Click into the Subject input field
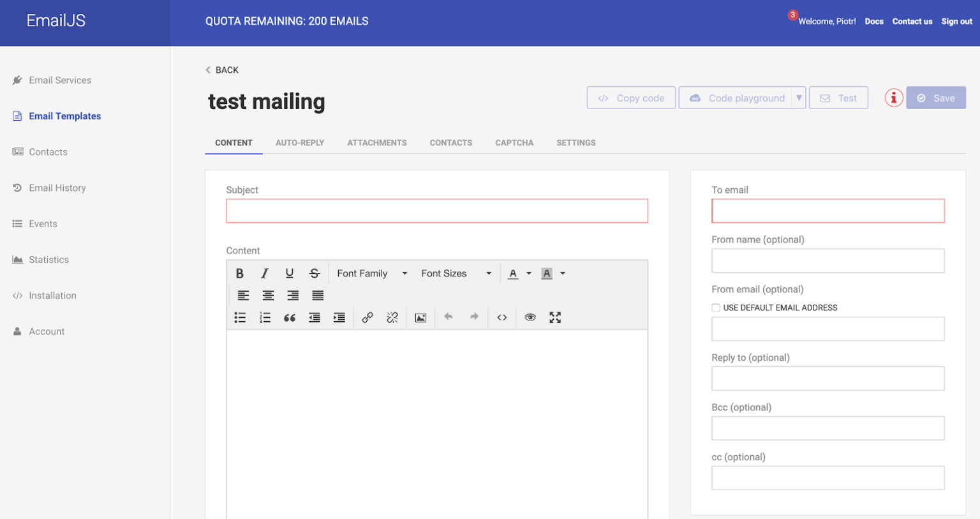 pyautogui.click(x=436, y=211)
